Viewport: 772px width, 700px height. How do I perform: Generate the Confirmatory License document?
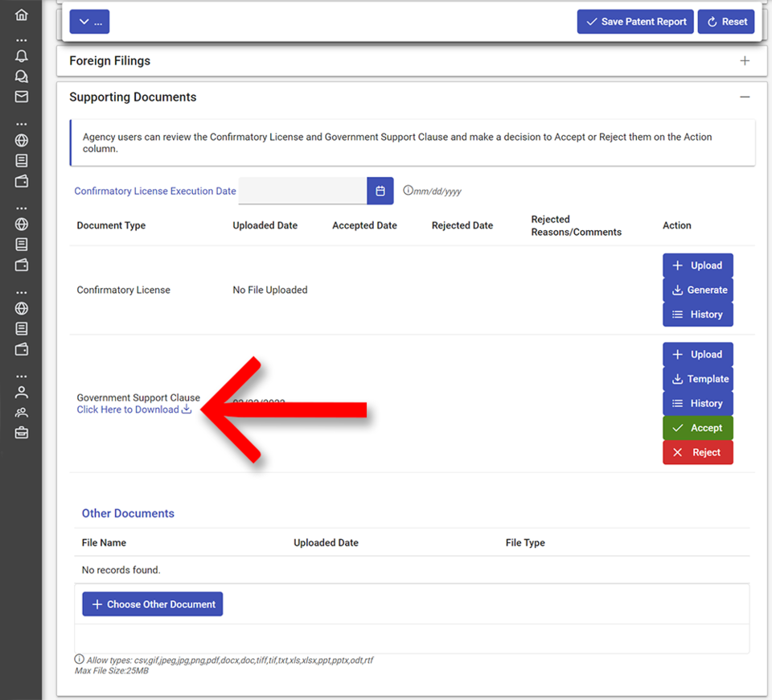(x=698, y=290)
